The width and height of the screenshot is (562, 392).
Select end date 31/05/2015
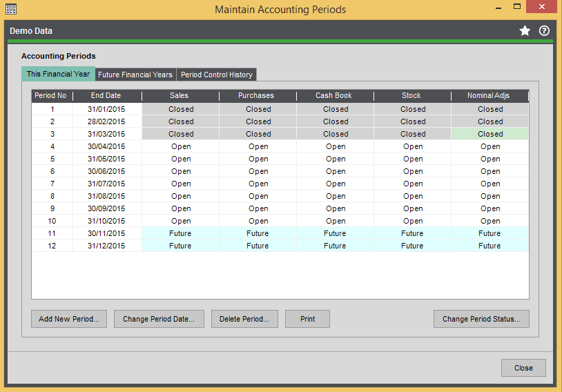click(x=106, y=159)
